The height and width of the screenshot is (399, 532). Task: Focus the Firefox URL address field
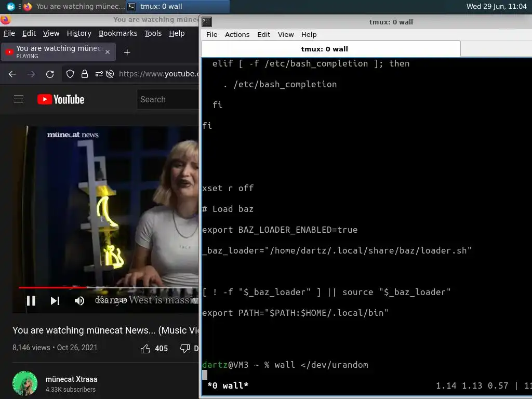[x=158, y=74]
